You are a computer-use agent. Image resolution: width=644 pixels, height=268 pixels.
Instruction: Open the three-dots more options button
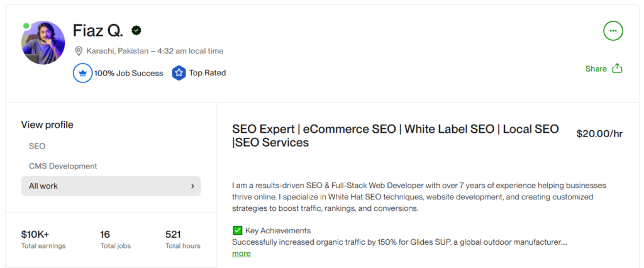coord(613,31)
